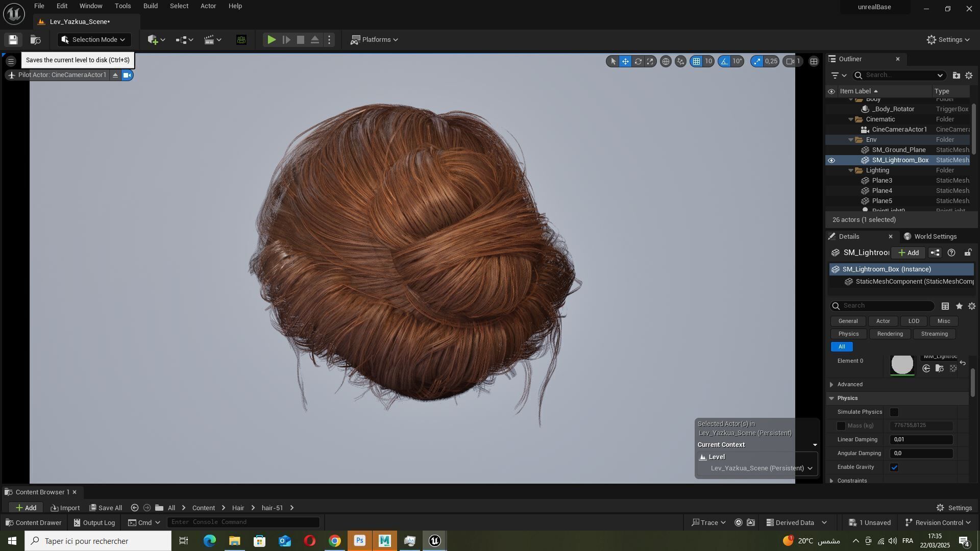Filter Details by the Physics category

pyautogui.click(x=848, y=334)
